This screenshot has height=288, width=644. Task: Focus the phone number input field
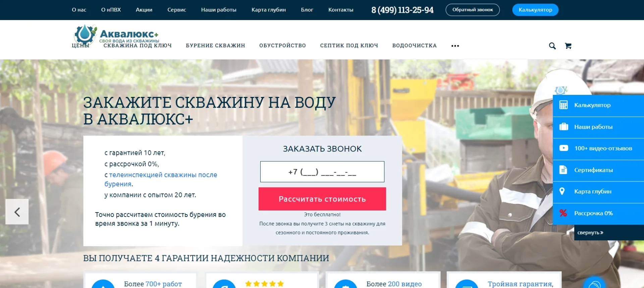(x=322, y=172)
